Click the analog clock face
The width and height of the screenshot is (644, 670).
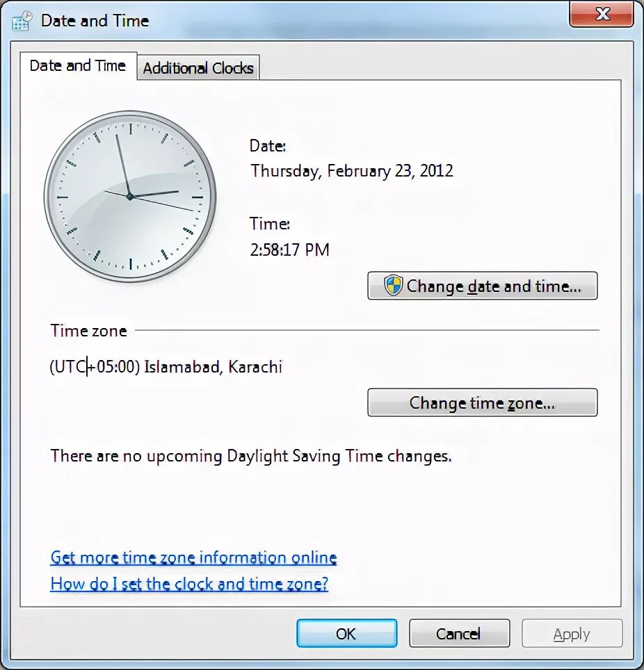tap(130, 196)
